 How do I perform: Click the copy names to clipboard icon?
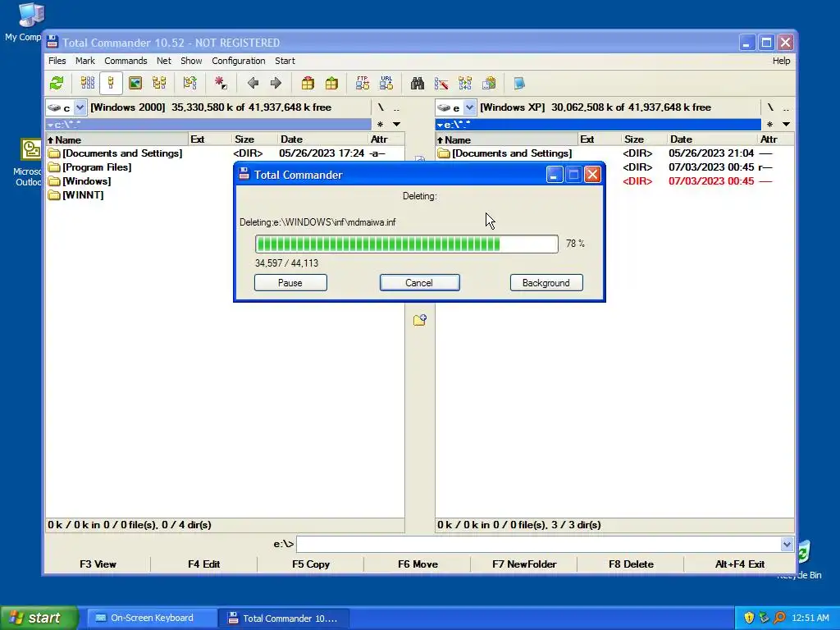coord(489,83)
